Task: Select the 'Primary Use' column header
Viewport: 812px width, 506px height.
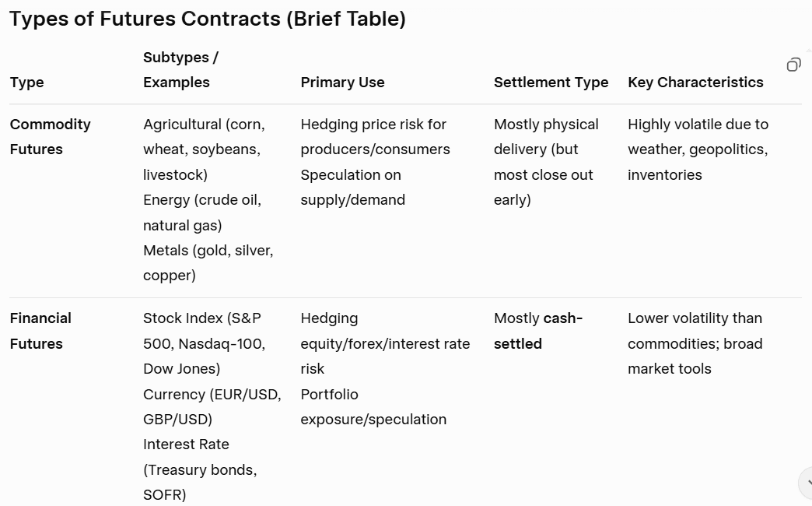Action: [x=342, y=83]
